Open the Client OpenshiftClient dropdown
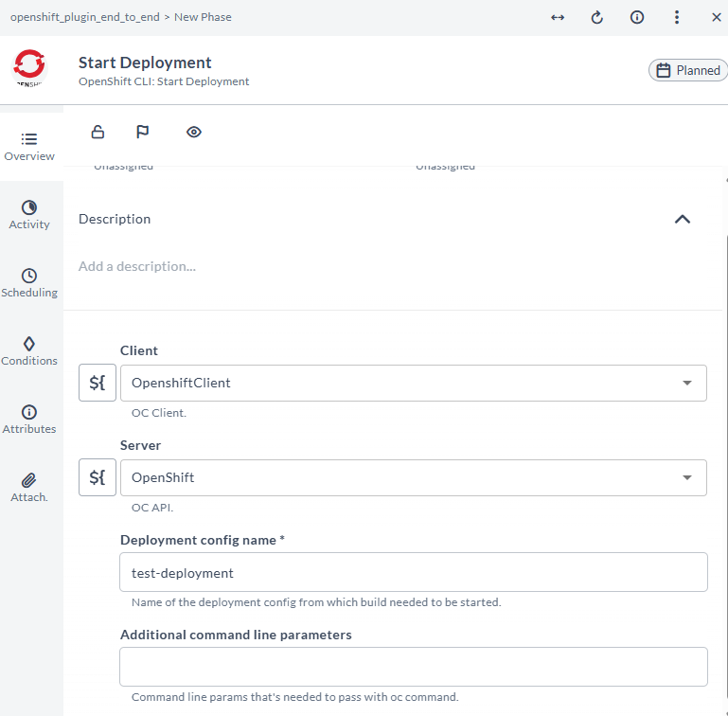 413,383
